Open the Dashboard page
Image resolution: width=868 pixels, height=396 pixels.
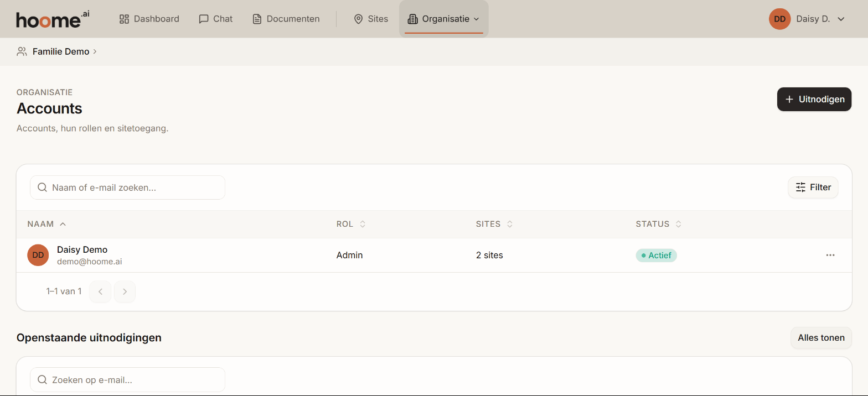tap(149, 19)
